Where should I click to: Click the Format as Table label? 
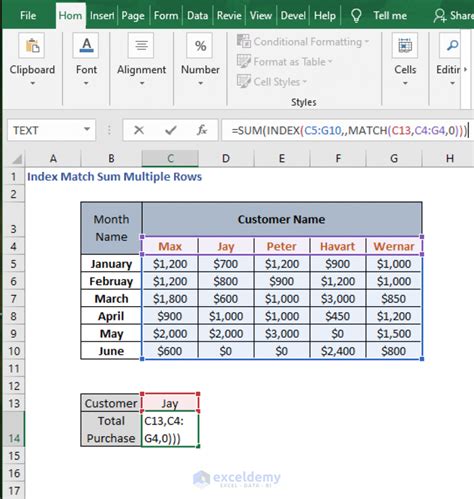[x=289, y=62]
